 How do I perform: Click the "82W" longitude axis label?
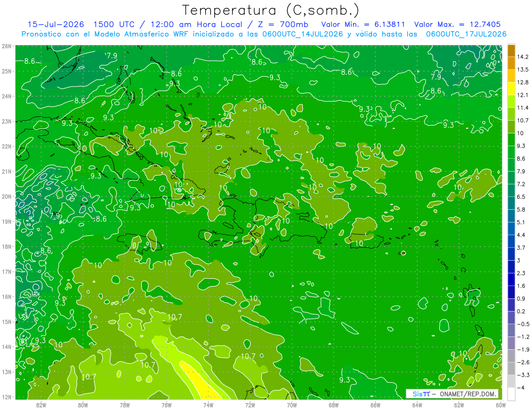tap(41, 405)
